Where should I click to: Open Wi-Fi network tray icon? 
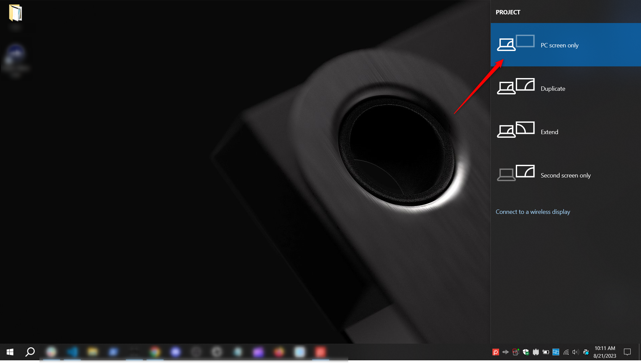tap(566, 352)
